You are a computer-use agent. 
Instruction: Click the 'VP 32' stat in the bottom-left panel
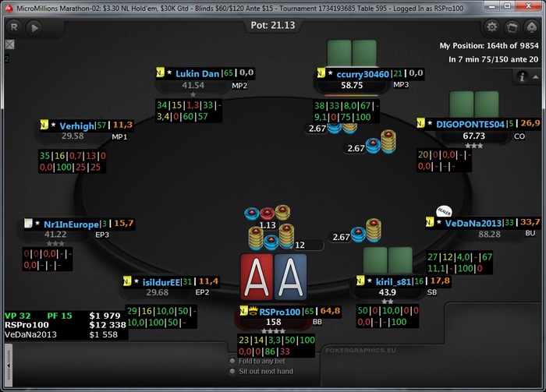tap(17, 316)
